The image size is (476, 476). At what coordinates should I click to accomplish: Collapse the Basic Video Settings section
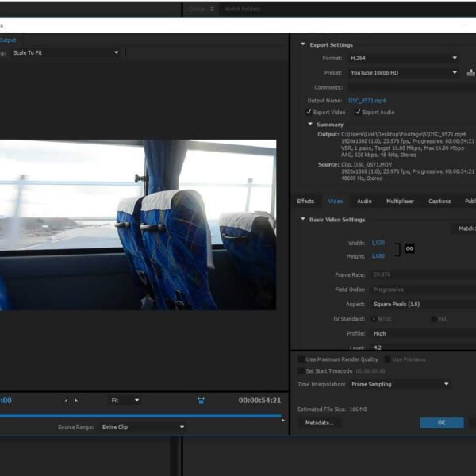coord(302,219)
